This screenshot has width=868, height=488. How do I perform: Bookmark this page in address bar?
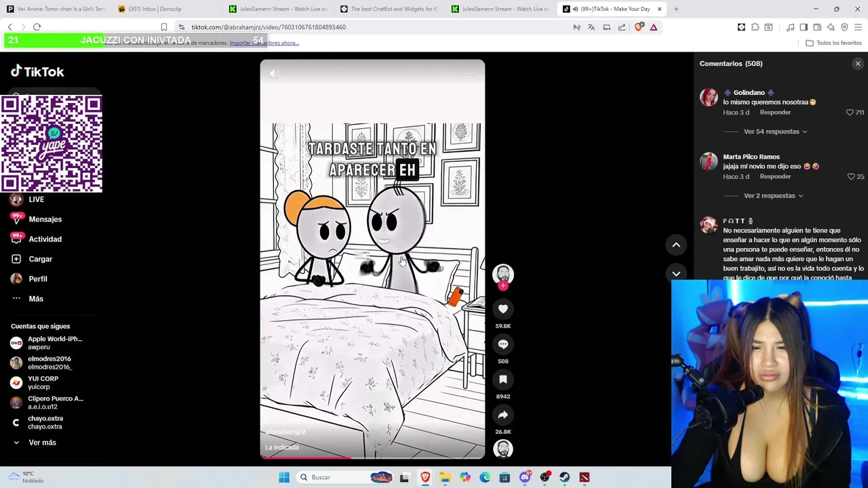point(163,27)
